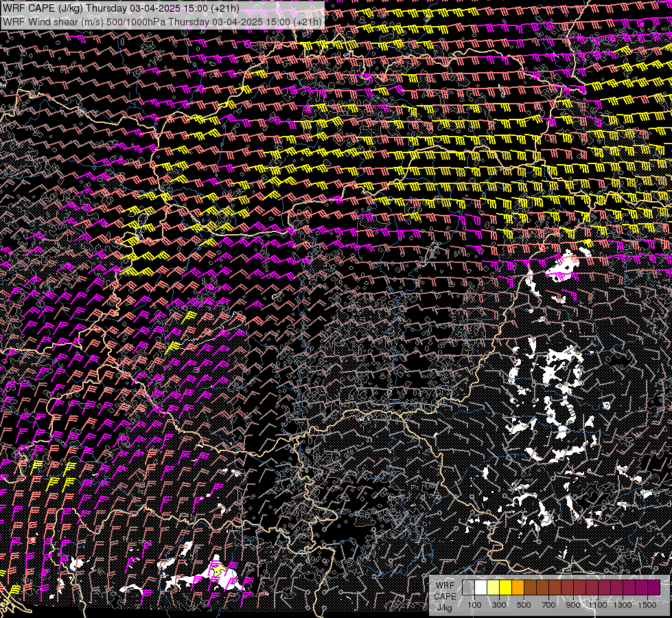Click the '500' legend value label

pos(524,605)
